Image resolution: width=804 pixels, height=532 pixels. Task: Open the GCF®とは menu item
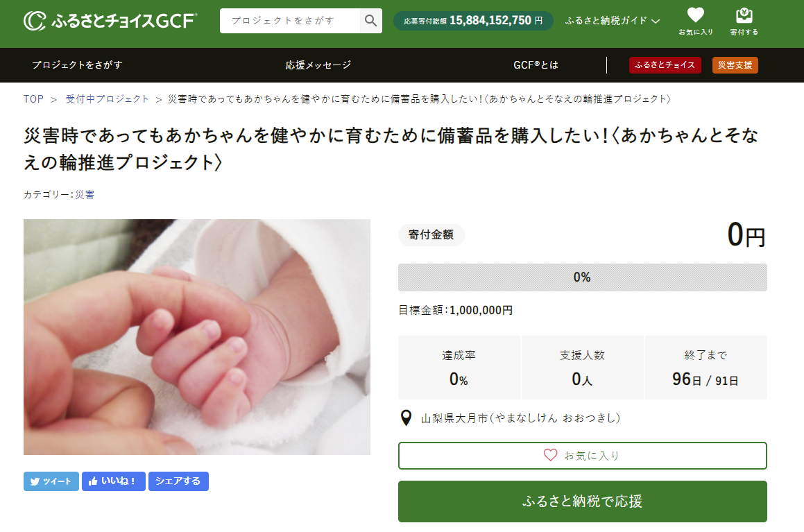(536, 65)
